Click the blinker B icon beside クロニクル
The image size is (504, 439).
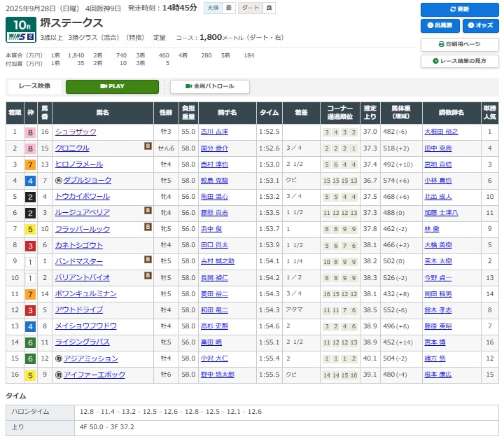[x=148, y=146]
